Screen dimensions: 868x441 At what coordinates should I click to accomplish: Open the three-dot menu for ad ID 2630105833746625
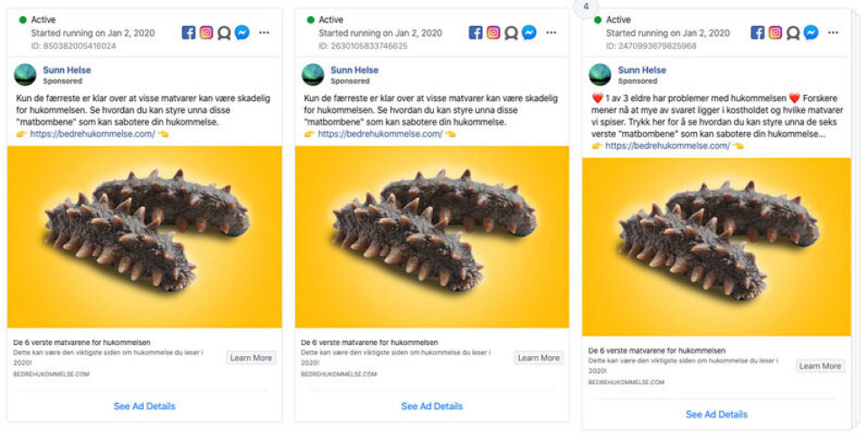551,33
